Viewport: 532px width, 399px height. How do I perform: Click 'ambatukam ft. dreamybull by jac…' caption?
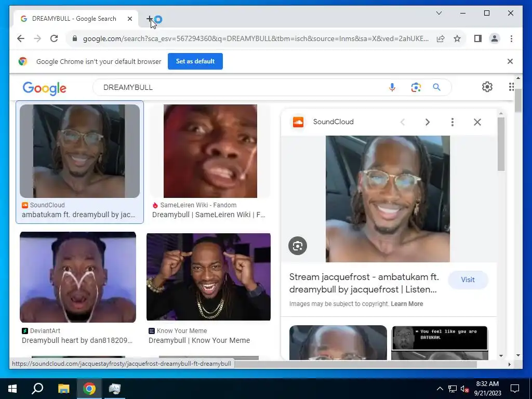[78, 215]
